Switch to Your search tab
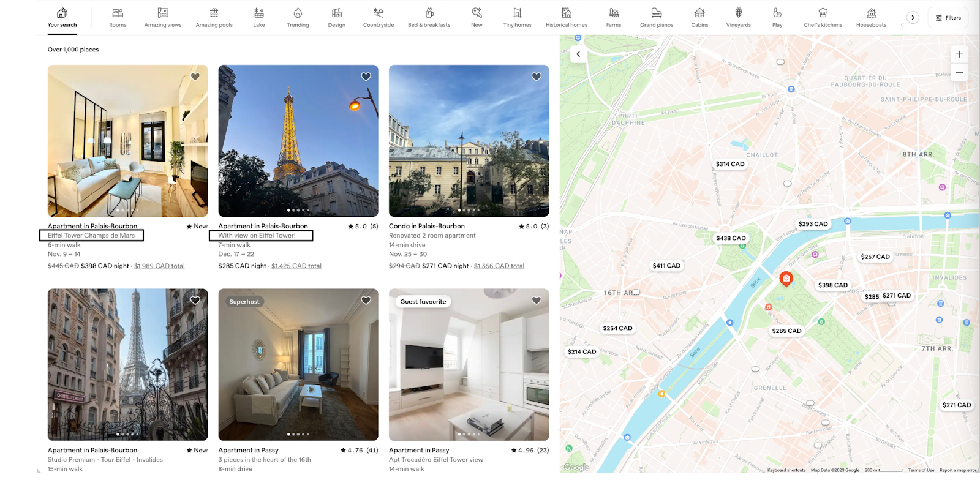The height and width of the screenshot is (480, 980). coord(62,18)
